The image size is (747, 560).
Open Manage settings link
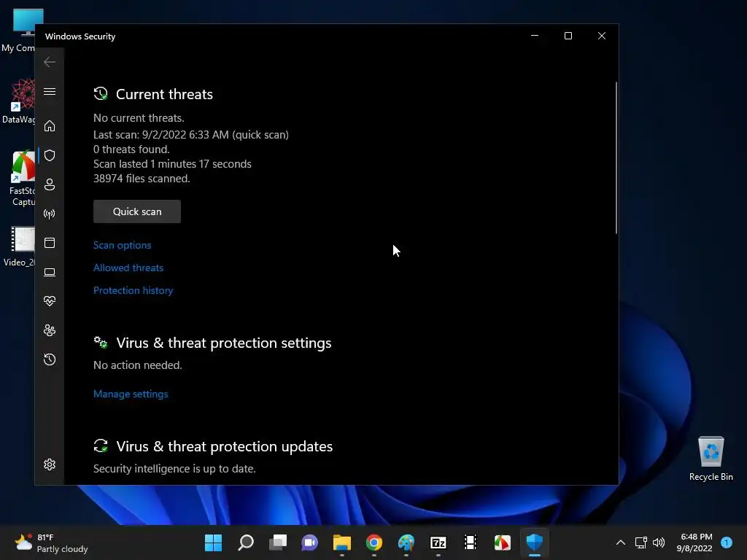(131, 394)
